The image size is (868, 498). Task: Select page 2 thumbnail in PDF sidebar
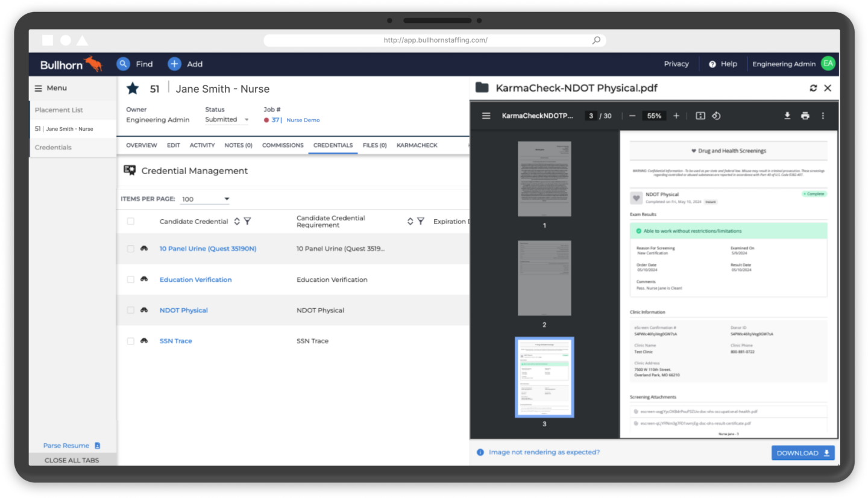[544, 278]
